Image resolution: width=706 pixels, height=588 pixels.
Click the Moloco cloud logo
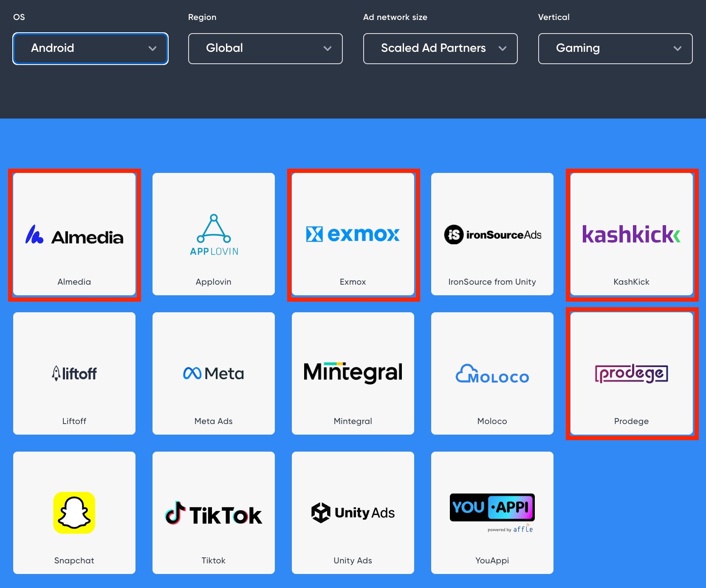point(492,374)
